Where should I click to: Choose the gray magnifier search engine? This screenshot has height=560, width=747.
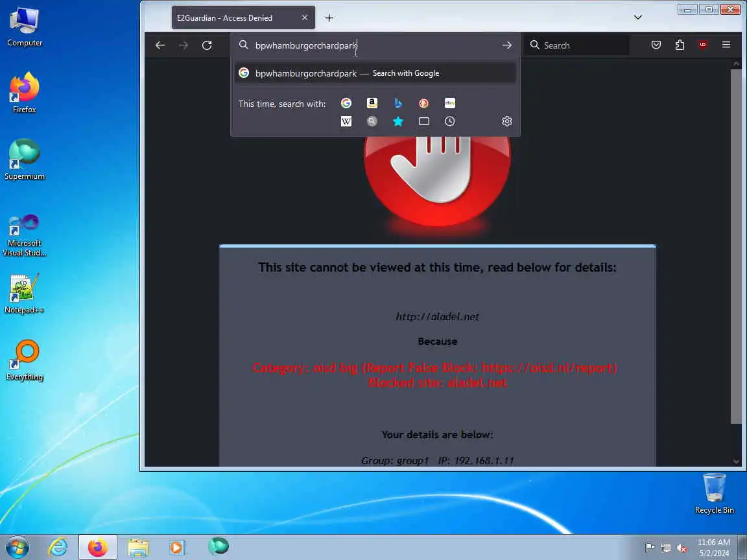pyautogui.click(x=372, y=121)
